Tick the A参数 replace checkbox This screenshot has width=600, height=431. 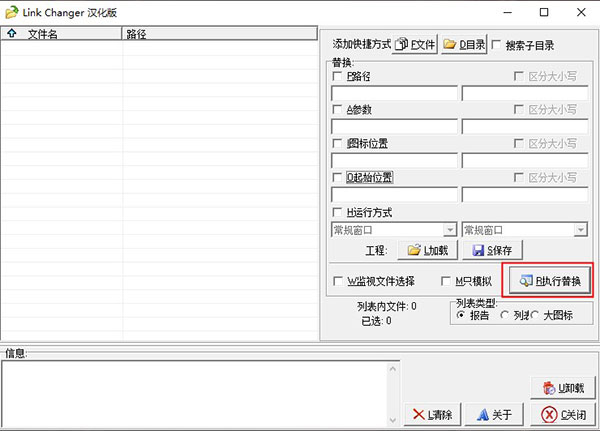coord(338,110)
